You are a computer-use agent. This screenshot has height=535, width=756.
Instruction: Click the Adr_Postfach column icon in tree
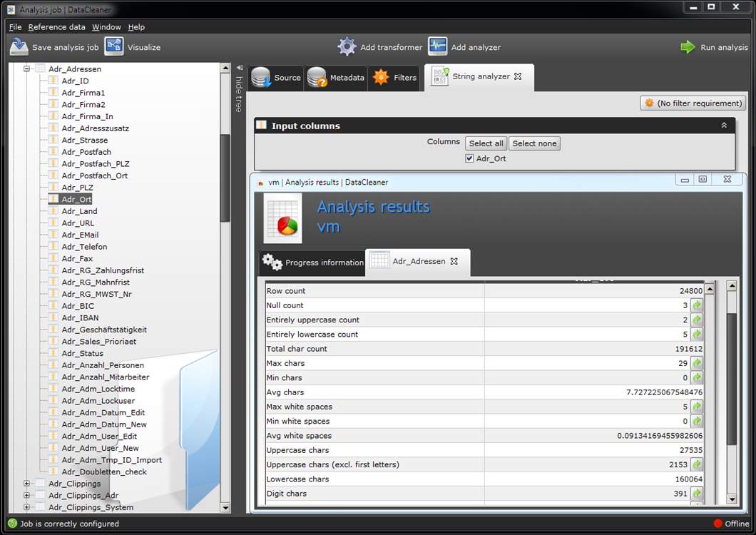(53, 151)
